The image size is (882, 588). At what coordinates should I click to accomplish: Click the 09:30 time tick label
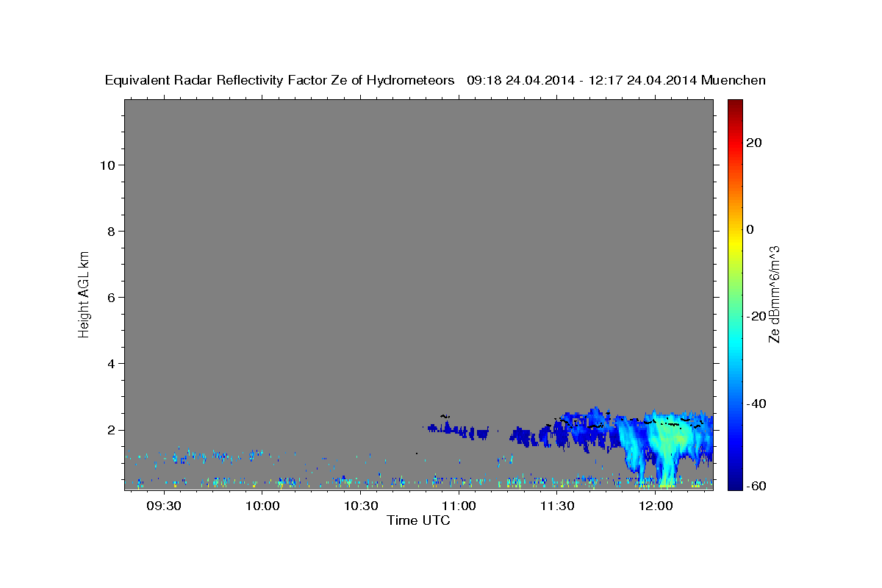tap(164, 506)
